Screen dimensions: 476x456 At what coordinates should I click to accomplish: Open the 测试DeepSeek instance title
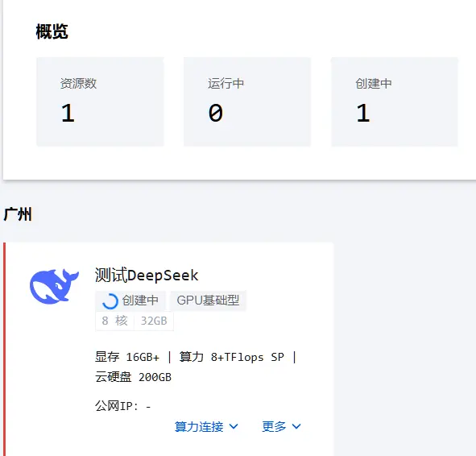pos(147,276)
